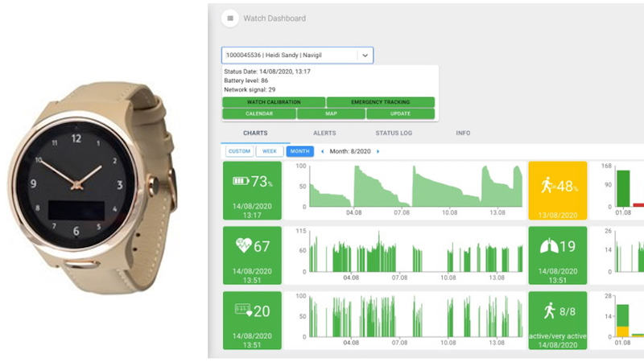Click the heart rate icon showing 67
The height and width of the screenshot is (362, 644).
(x=243, y=245)
